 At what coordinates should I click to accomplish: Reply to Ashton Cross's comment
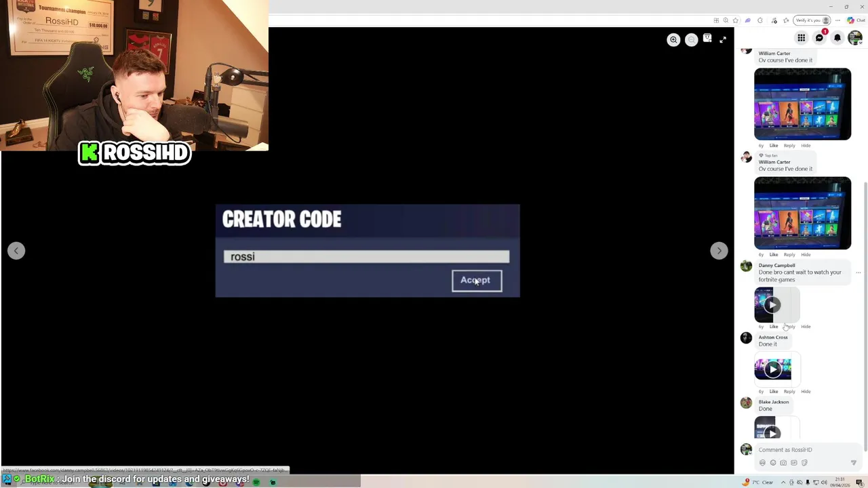789,392
